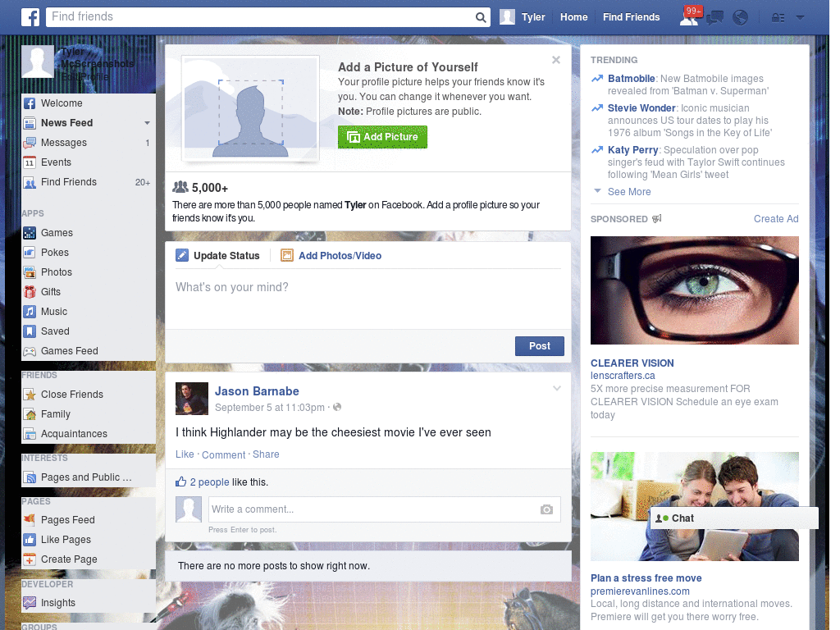Open Tyler profile in top bar
Screen dimensions: 840x630
523,17
